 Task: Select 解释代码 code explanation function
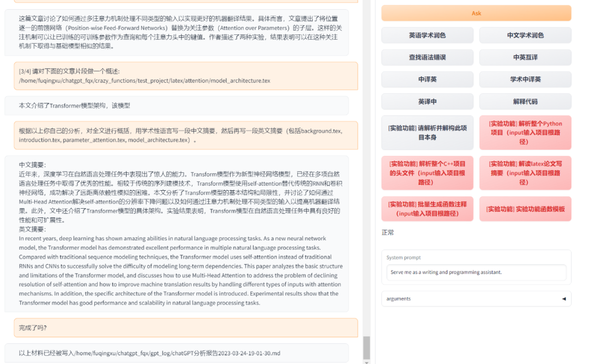tap(525, 101)
